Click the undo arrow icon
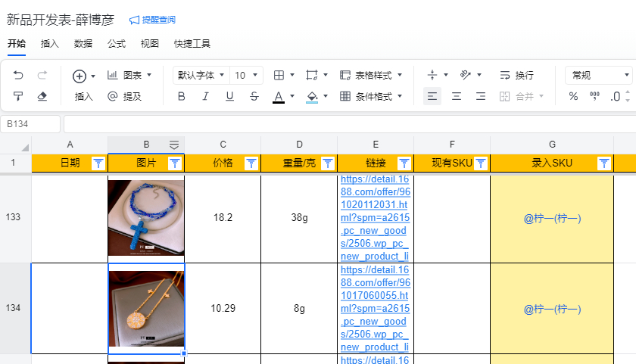Viewport: 636px width, 364px height. (19, 75)
